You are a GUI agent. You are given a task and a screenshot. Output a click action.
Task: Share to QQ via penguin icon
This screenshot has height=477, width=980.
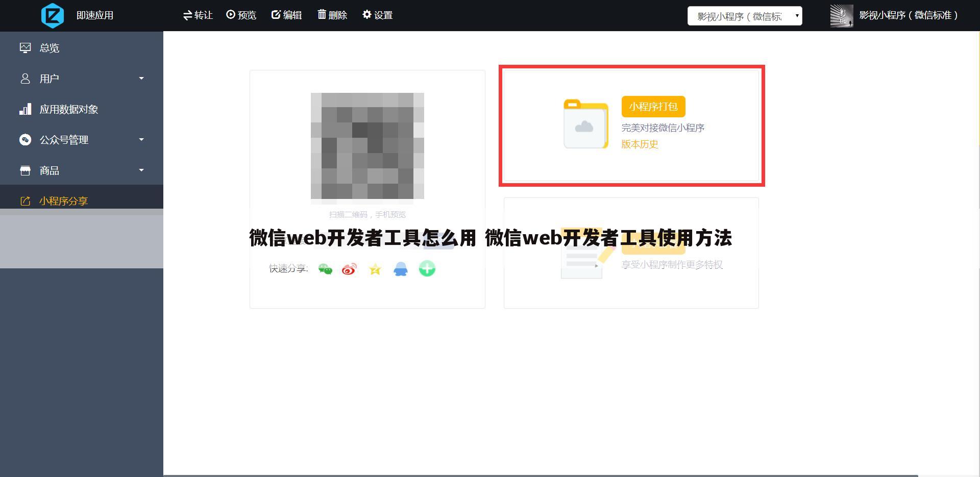point(401,269)
